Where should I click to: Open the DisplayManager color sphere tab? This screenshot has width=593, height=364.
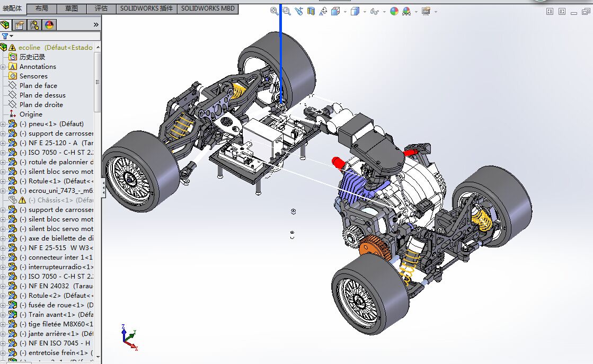[49, 25]
